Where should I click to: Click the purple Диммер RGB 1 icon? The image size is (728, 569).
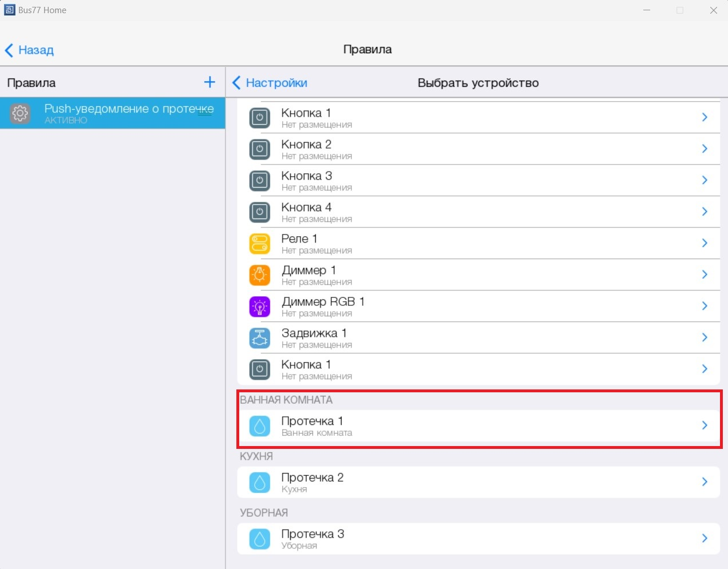pyautogui.click(x=259, y=307)
